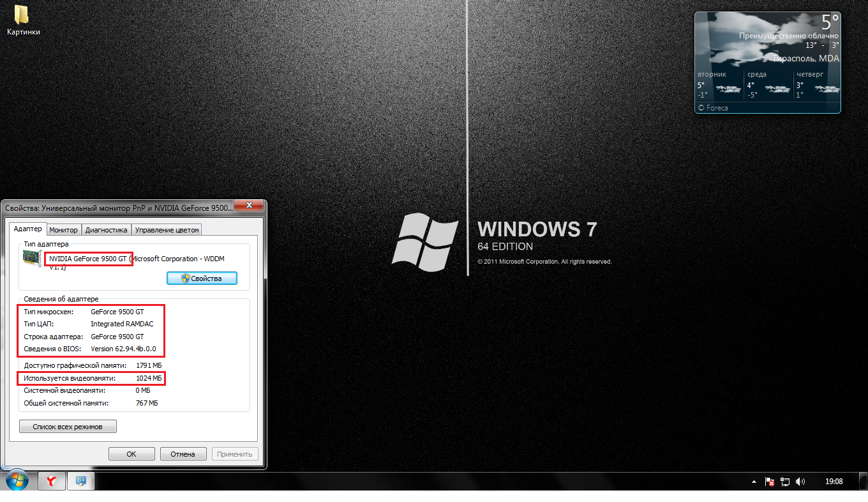Close the adapter properties dialog
This screenshot has width=868, height=502.
248,206
